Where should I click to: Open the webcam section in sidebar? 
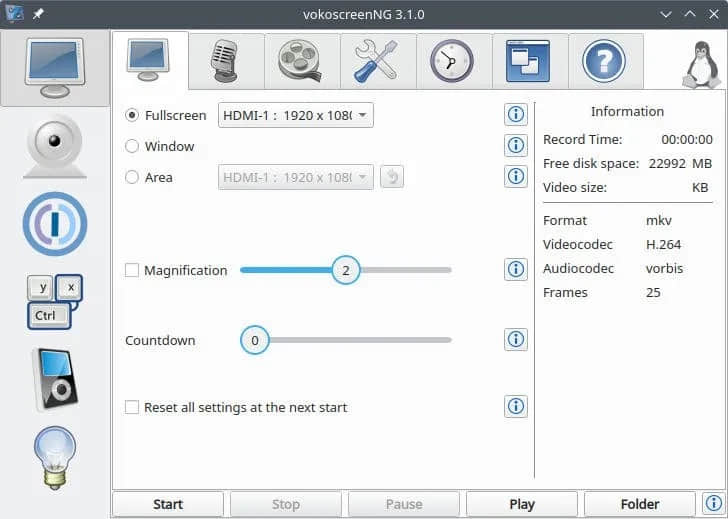pyautogui.click(x=55, y=145)
